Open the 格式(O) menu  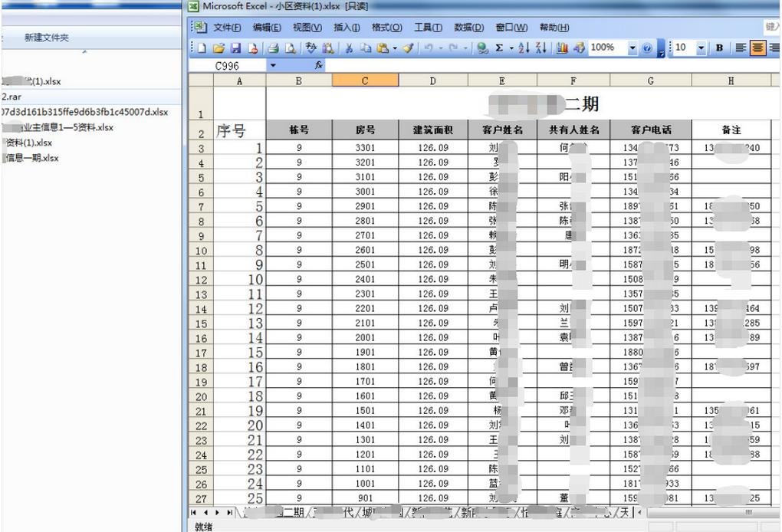[x=386, y=28]
